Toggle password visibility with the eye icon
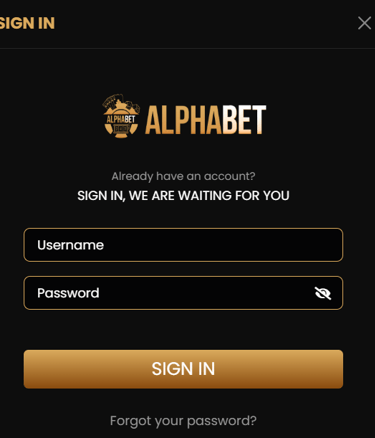 pos(323,293)
